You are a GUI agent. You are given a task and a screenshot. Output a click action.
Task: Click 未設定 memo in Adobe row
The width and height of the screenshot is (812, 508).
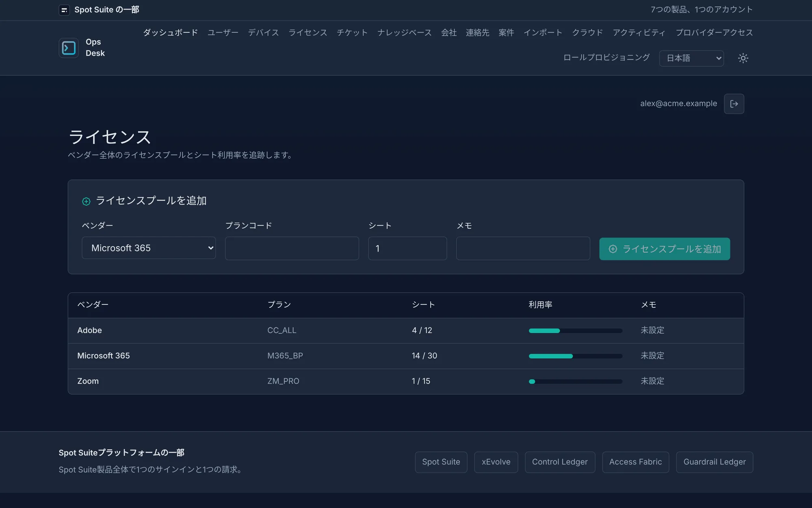(652, 330)
